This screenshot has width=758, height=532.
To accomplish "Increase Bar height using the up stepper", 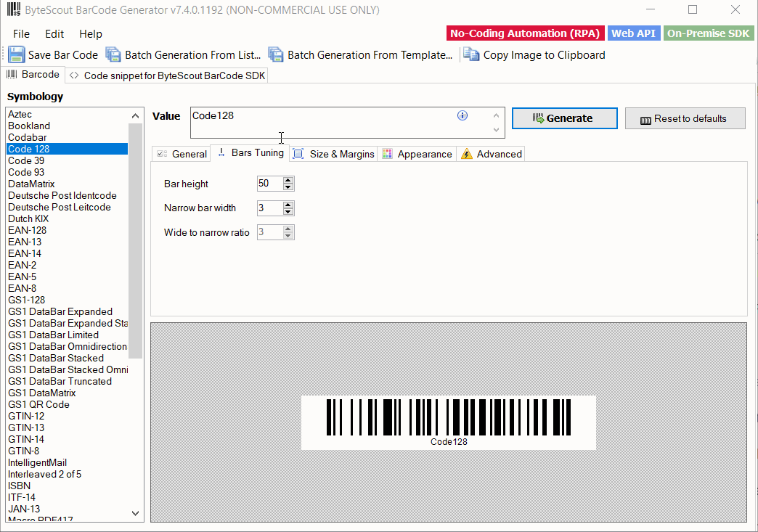I will coord(288,180).
